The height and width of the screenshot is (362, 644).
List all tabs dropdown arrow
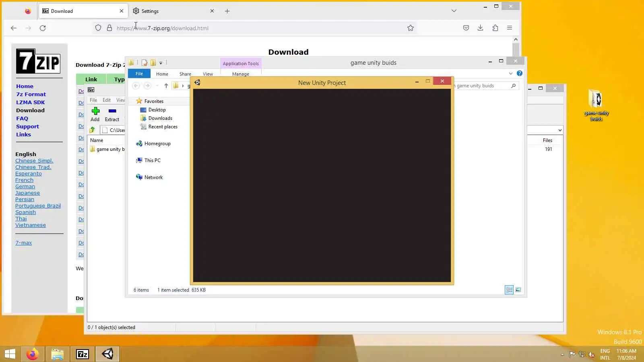[x=454, y=11]
